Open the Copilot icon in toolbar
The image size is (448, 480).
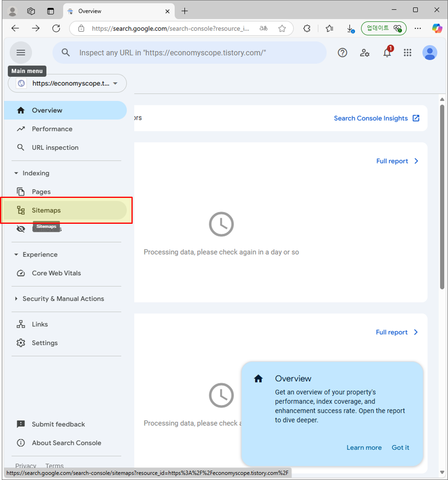(x=437, y=28)
